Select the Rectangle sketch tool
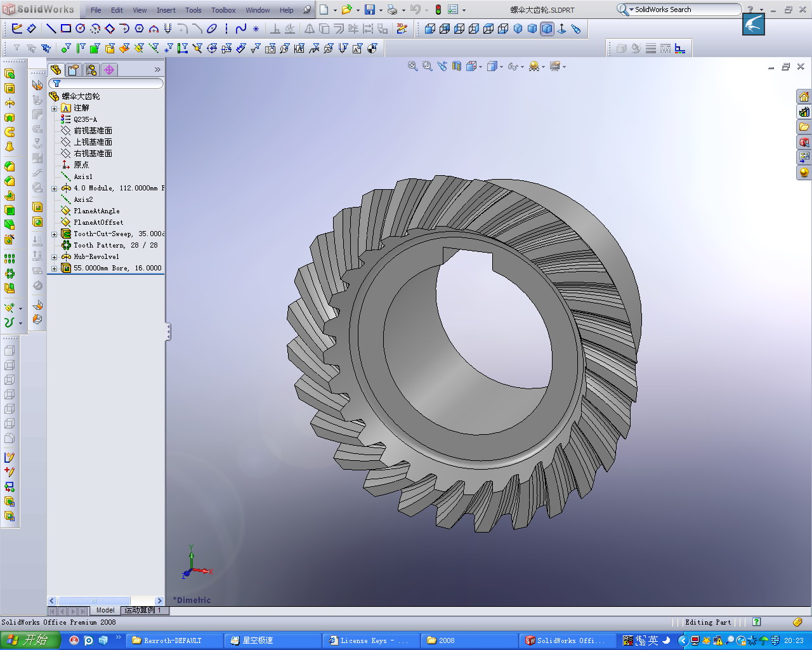The height and width of the screenshot is (650, 812). 65,28
